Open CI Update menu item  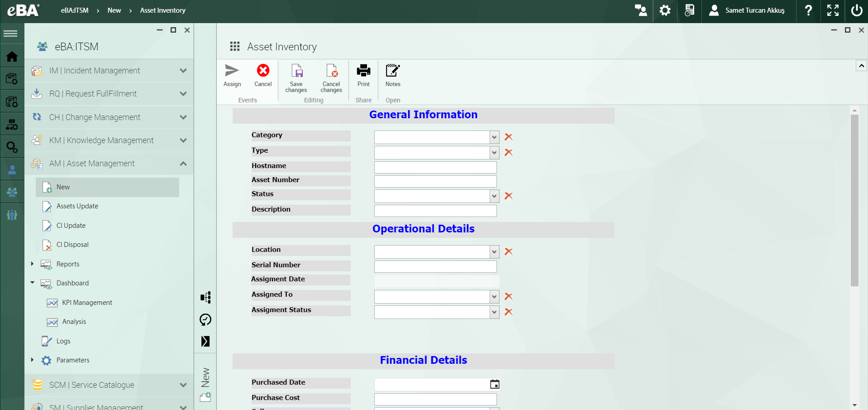71,226
